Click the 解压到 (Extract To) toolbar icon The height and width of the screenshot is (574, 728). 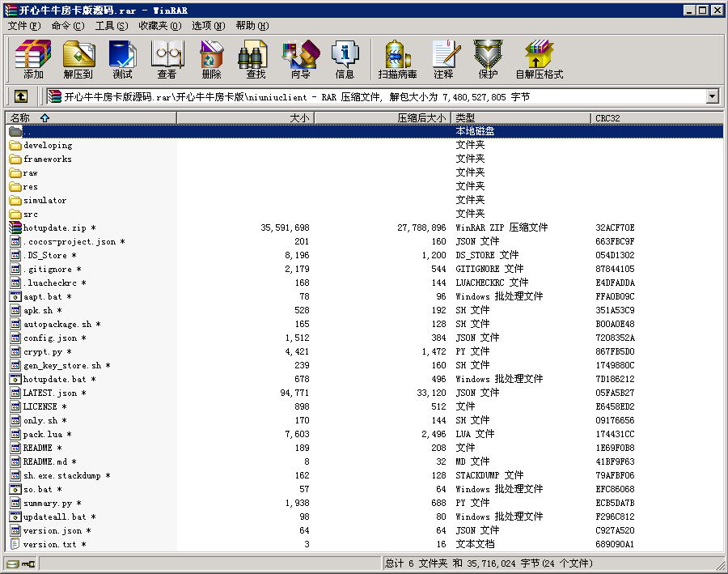tap(78, 60)
